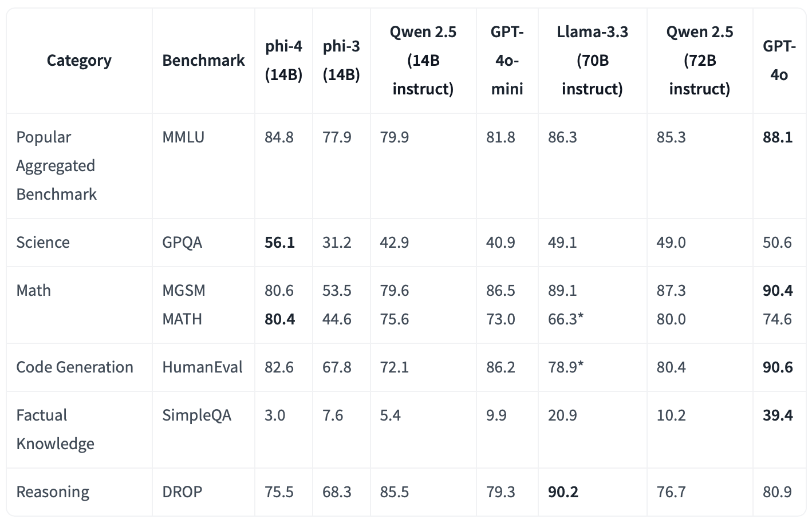Click the Qwen 2.5 (72B instruct) header
The image size is (812, 523).
click(x=699, y=61)
